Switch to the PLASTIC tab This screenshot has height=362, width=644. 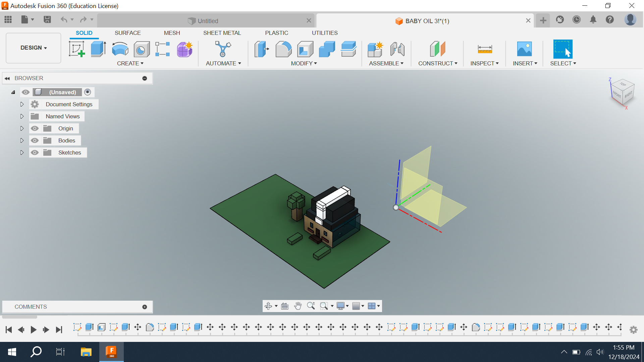click(276, 33)
